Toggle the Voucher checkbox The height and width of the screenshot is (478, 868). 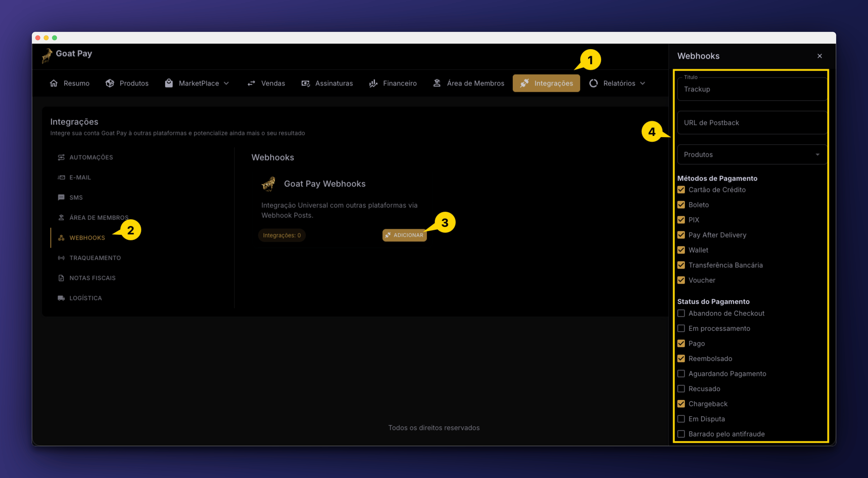click(681, 280)
